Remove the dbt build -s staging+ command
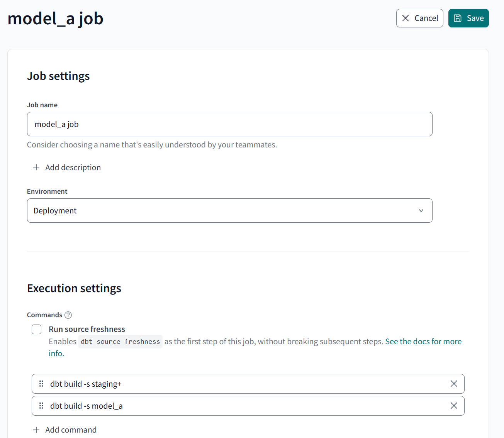Viewport: 504px width, 438px height. tap(454, 384)
